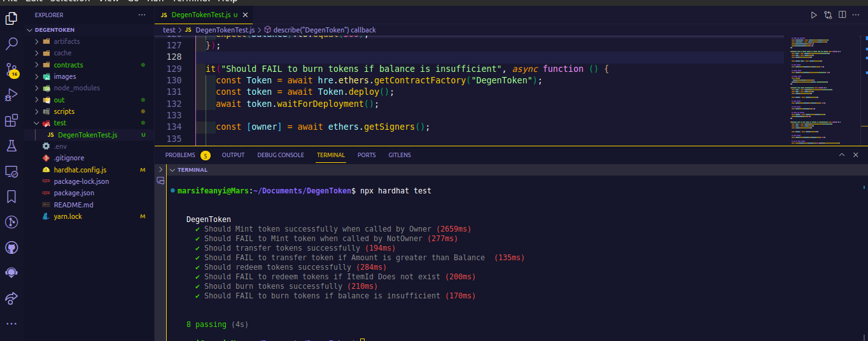Expand the images folder

click(x=37, y=76)
